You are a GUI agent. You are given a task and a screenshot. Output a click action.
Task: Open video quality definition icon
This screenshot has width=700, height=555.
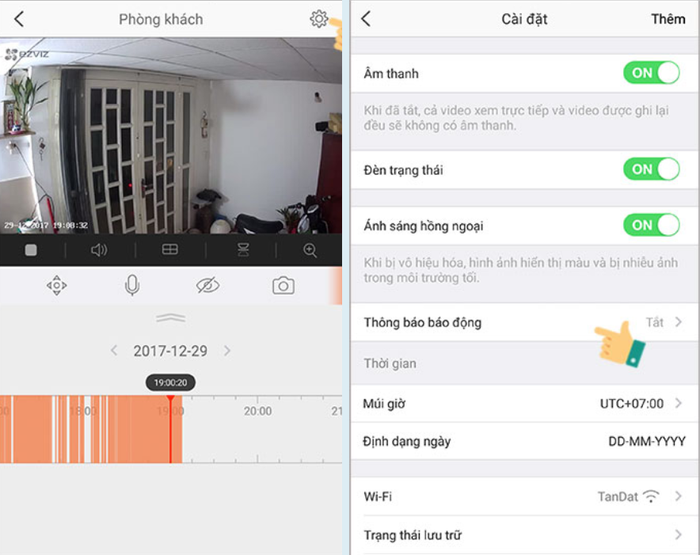point(243,250)
